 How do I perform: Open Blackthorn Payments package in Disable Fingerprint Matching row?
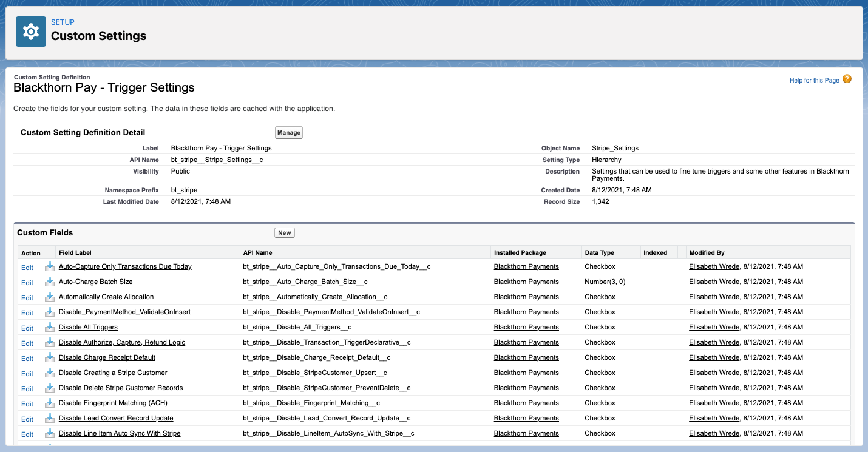click(526, 403)
